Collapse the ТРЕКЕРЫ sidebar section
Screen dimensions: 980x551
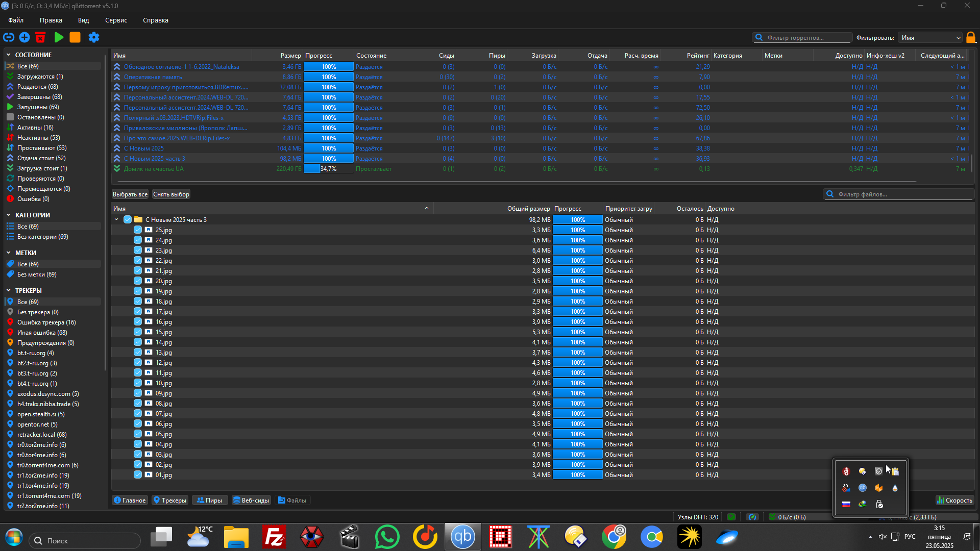[8, 290]
